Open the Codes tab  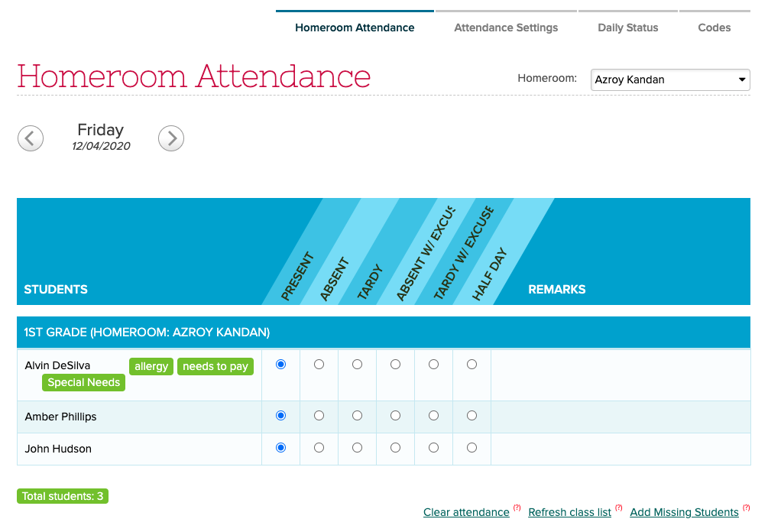pyautogui.click(x=715, y=28)
